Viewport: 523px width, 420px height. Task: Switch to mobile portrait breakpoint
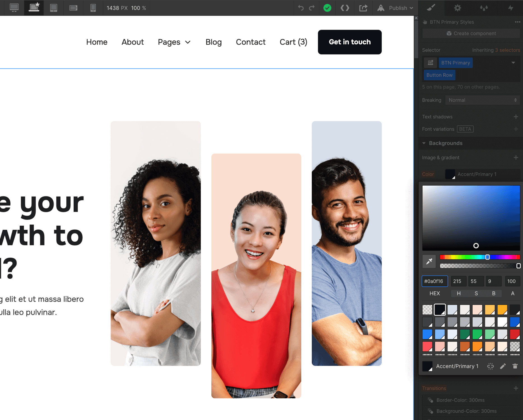93,8
